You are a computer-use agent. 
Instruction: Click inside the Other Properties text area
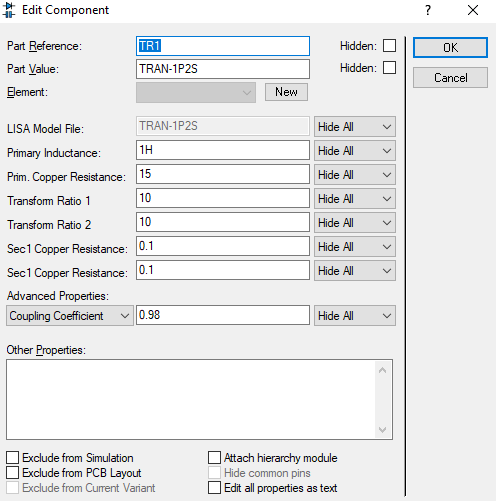coord(191,399)
